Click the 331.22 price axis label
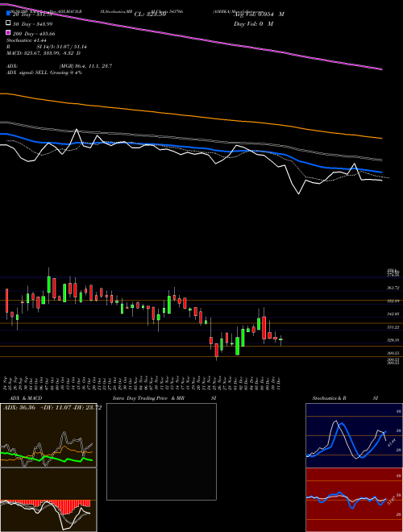 (x=393, y=327)
